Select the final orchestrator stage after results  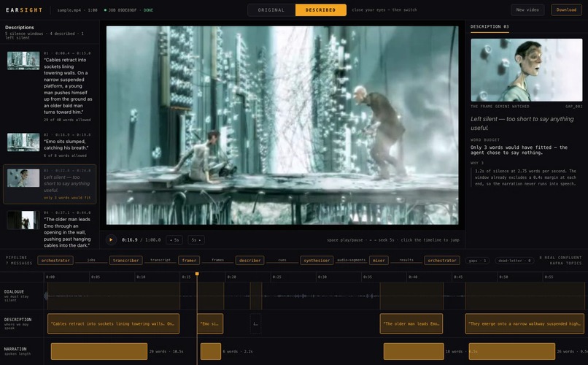click(x=442, y=261)
